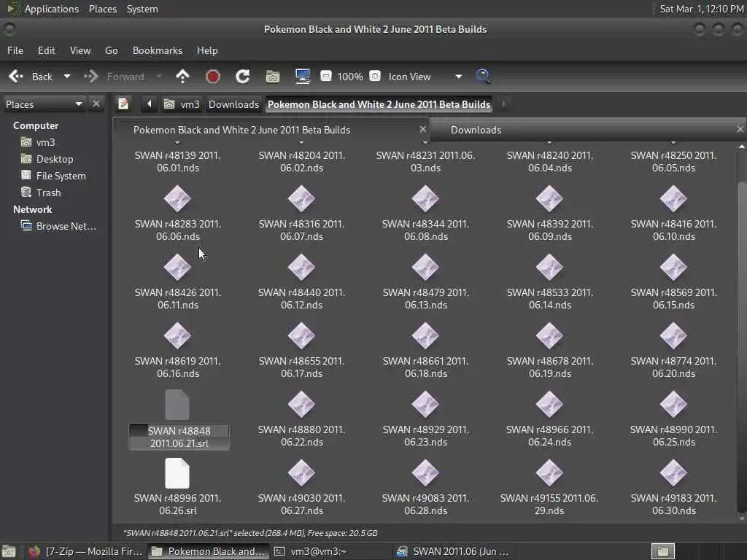Select SWAN r48440 2011.06.12.nds file icon
Image resolution: width=747 pixels, height=560 pixels.
pyautogui.click(x=301, y=267)
